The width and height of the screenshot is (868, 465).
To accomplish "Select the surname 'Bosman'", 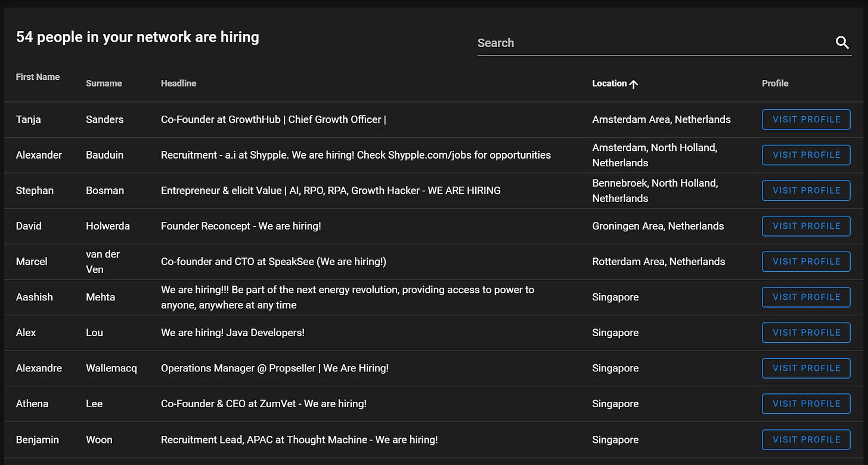I will 105,191.
